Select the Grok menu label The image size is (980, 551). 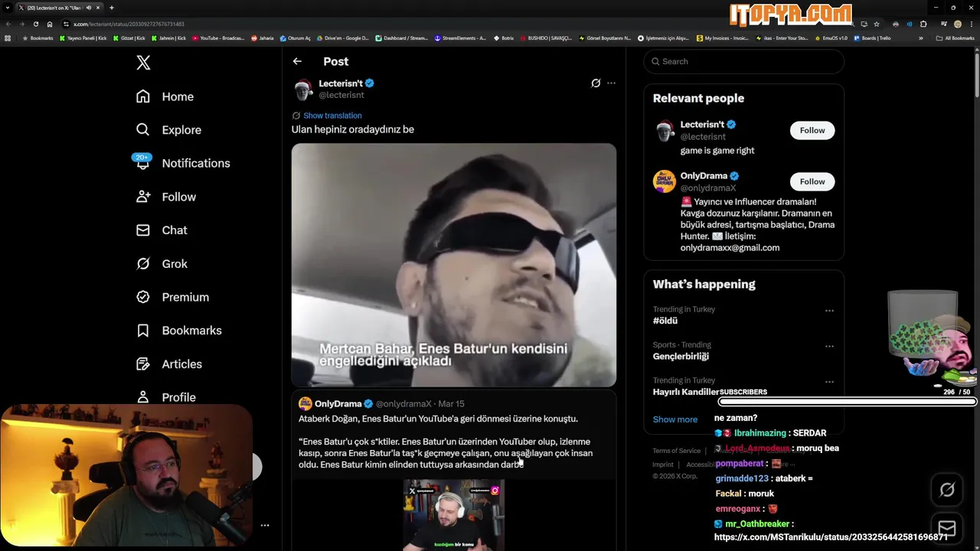pos(175,264)
